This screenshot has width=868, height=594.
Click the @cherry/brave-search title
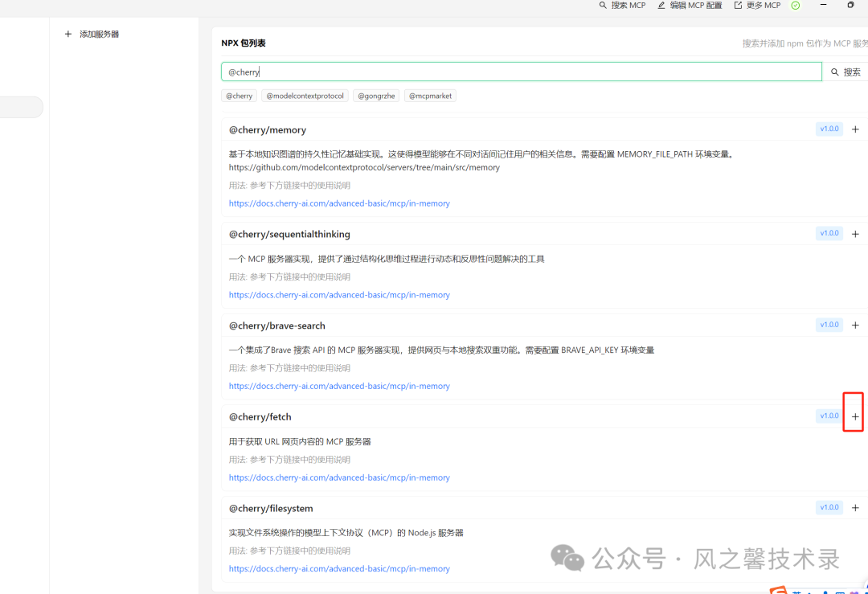coord(276,326)
